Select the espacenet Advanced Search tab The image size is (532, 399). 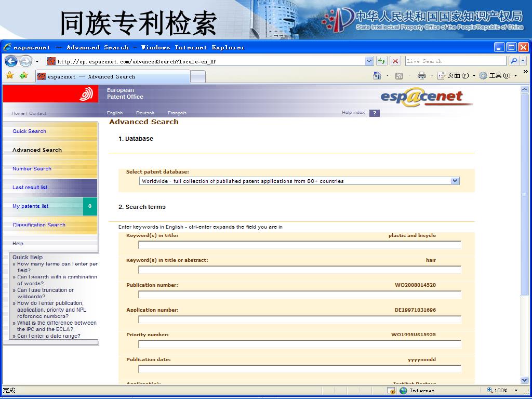coord(113,77)
